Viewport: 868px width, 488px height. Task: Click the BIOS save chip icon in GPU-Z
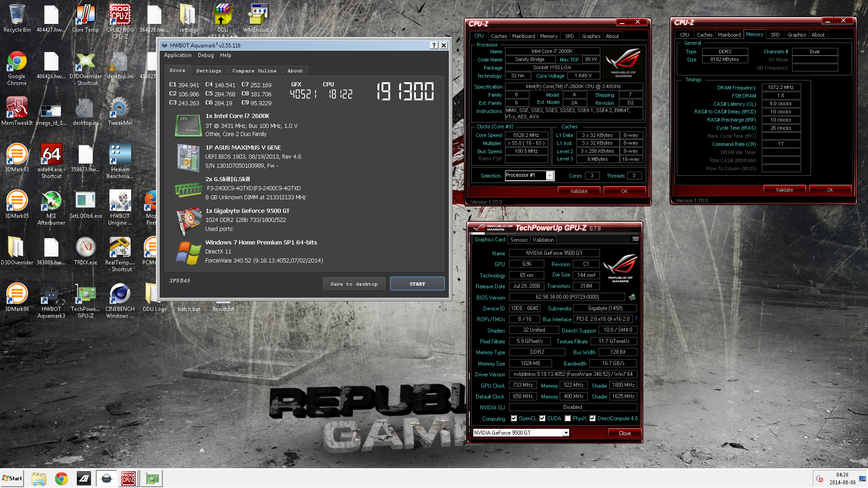(632, 297)
